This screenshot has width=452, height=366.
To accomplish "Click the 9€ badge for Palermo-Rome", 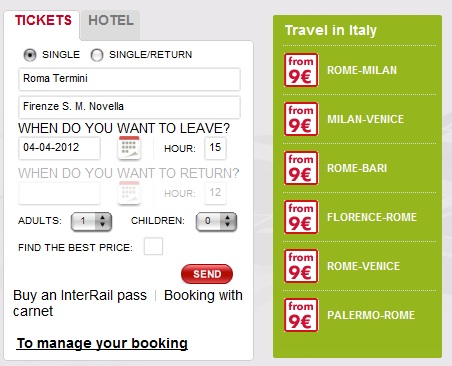I will point(301,315).
